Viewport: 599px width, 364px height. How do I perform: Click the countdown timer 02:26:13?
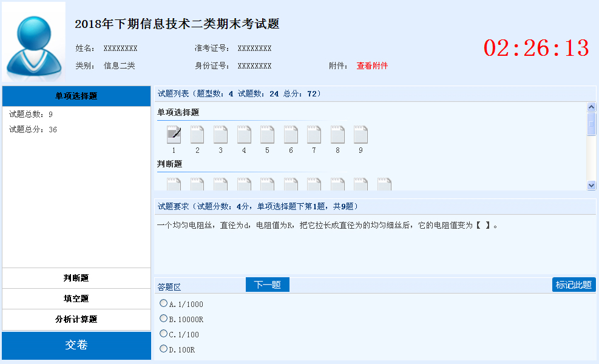pos(536,48)
